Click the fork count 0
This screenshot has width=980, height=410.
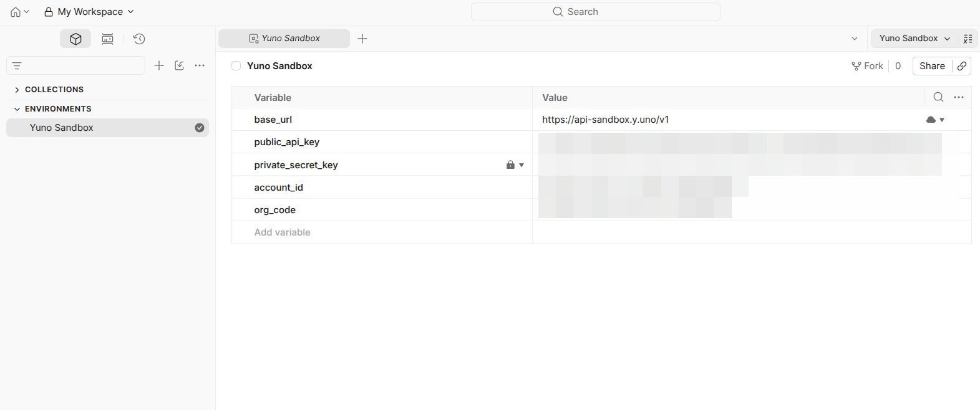pyautogui.click(x=898, y=66)
